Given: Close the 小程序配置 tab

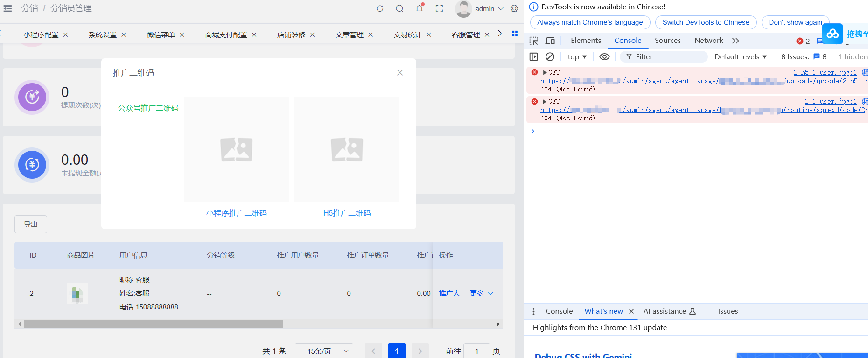Looking at the screenshot, I should coord(66,35).
